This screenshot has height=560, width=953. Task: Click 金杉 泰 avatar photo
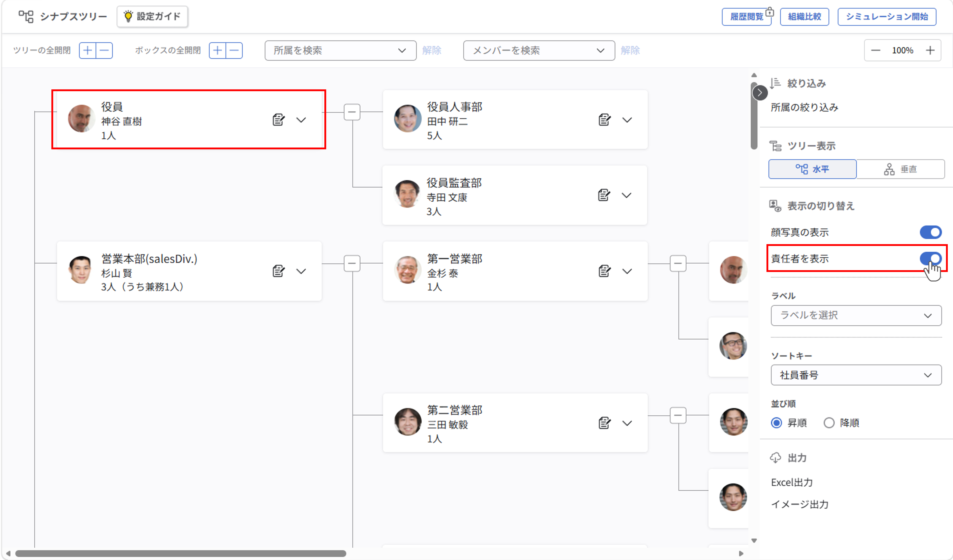point(408,270)
